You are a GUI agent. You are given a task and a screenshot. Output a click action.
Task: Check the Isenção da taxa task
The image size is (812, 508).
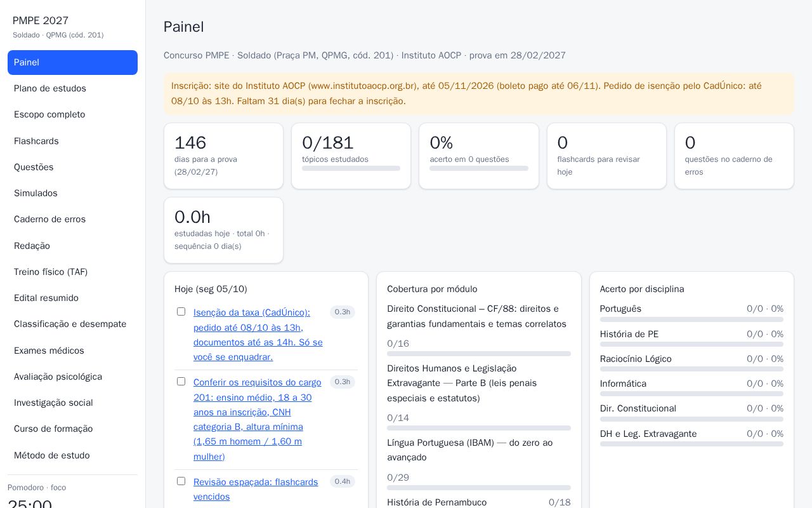pyautogui.click(x=181, y=312)
